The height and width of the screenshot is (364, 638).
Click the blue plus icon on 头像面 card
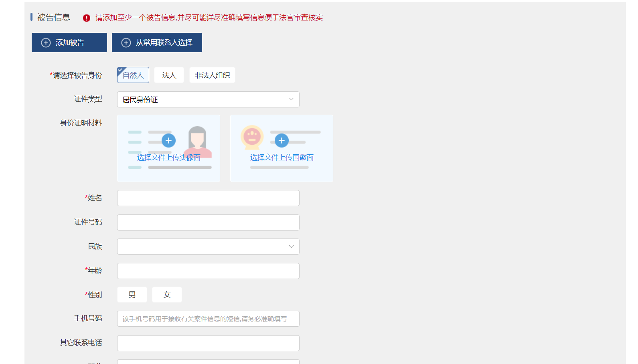pos(168,141)
